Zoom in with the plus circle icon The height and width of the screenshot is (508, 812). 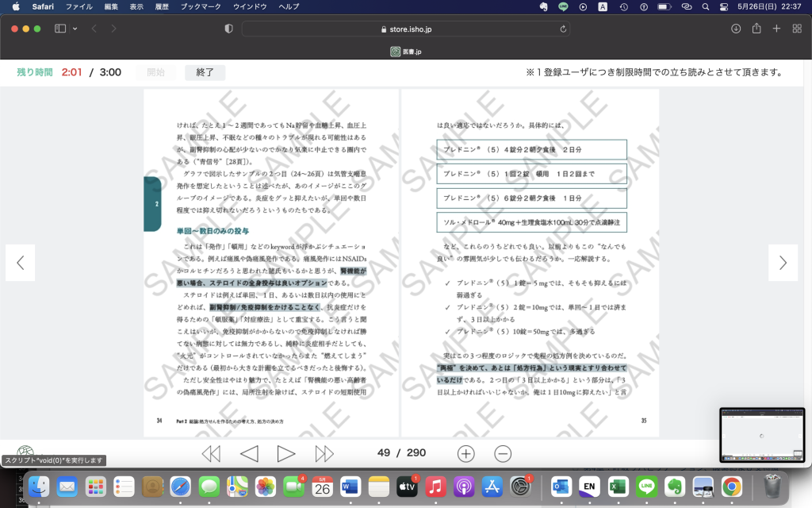[x=466, y=453]
